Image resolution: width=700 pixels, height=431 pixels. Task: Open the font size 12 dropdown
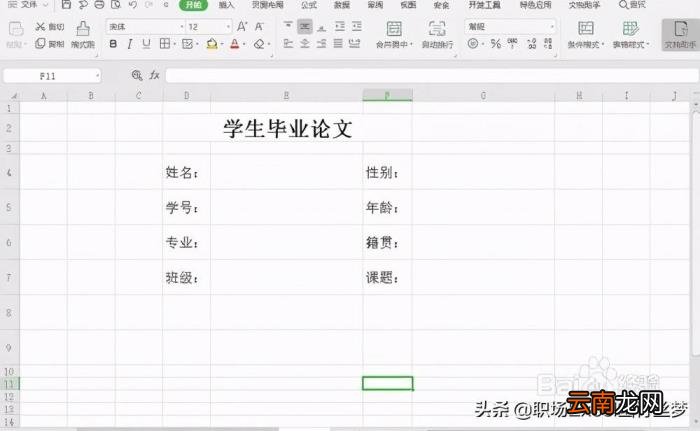229,27
